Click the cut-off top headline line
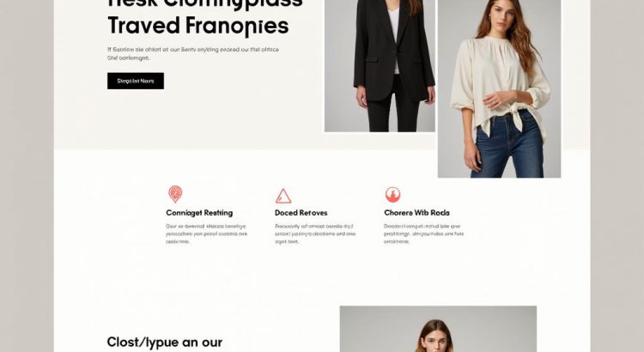Image resolution: width=644 pixels, height=352 pixels. 205,4
